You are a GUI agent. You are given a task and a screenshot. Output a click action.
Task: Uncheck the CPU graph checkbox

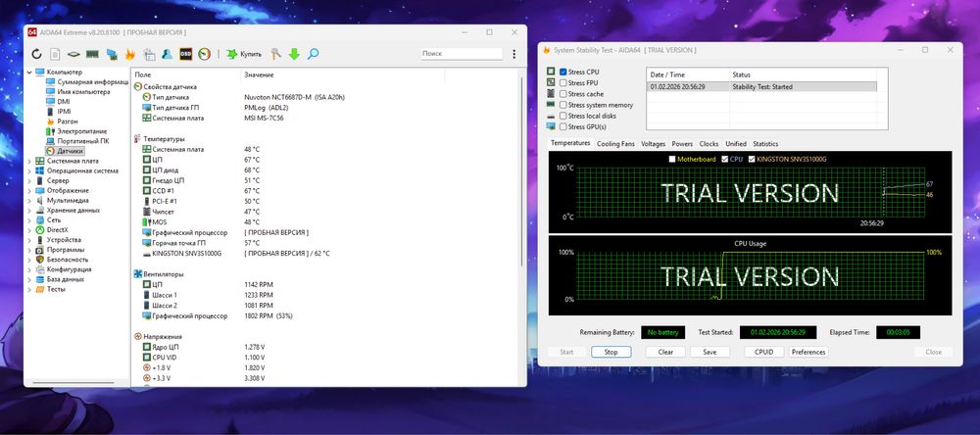pos(725,160)
